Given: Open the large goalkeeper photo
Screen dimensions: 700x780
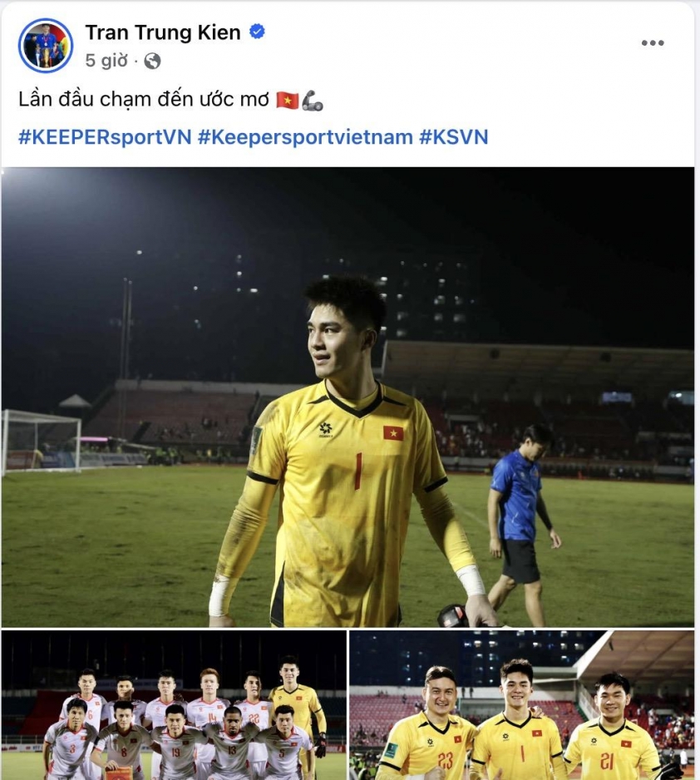Looking at the screenshot, I should [x=348, y=397].
